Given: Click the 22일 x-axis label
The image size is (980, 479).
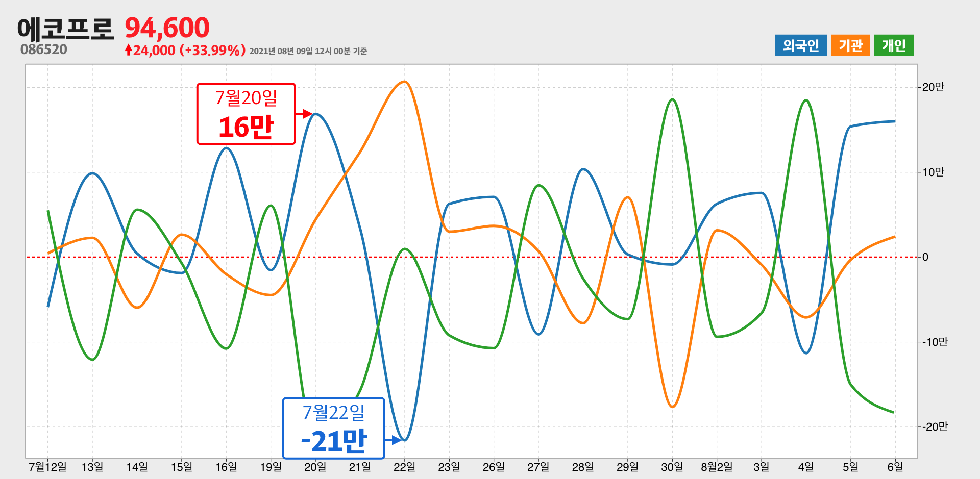Looking at the screenshot, I should coord(404,467).
